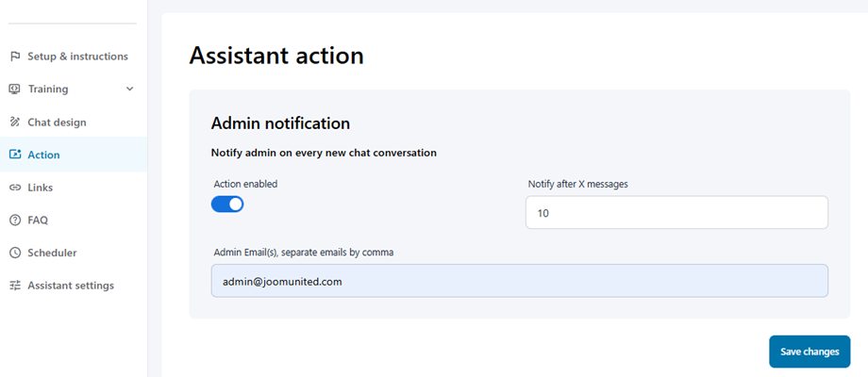Click the Training icon in the sidebar
Image resolution: width=868 pixels, height=377 pixels.
tap(15, 90)
